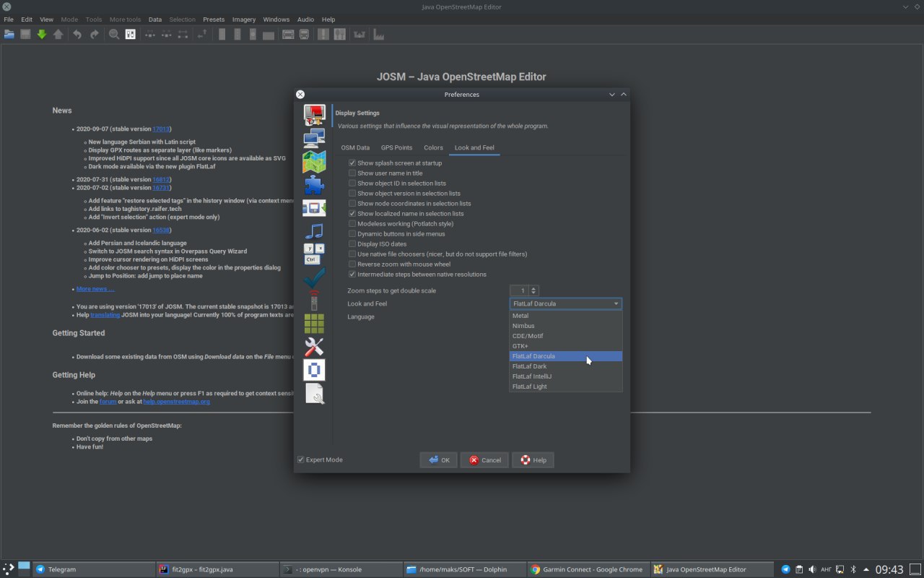
Task: Open Connection settings (computers icon)
Action: click(314, 139)
